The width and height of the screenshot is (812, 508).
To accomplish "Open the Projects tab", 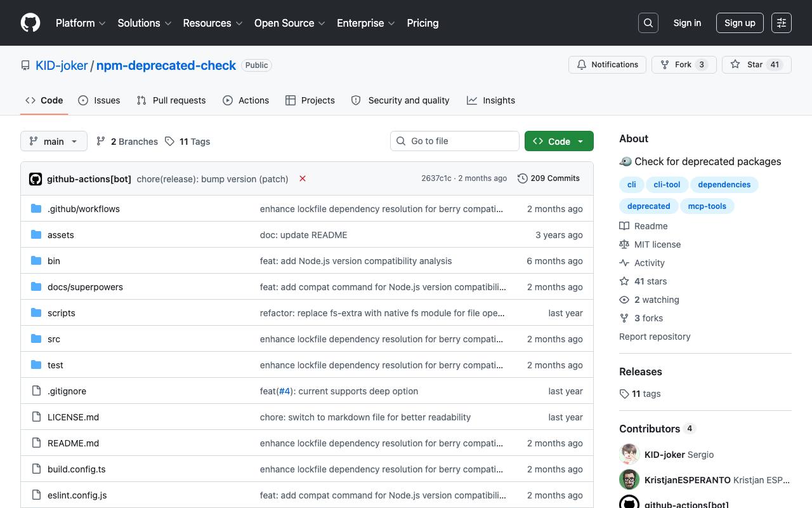I will point(310,100).
